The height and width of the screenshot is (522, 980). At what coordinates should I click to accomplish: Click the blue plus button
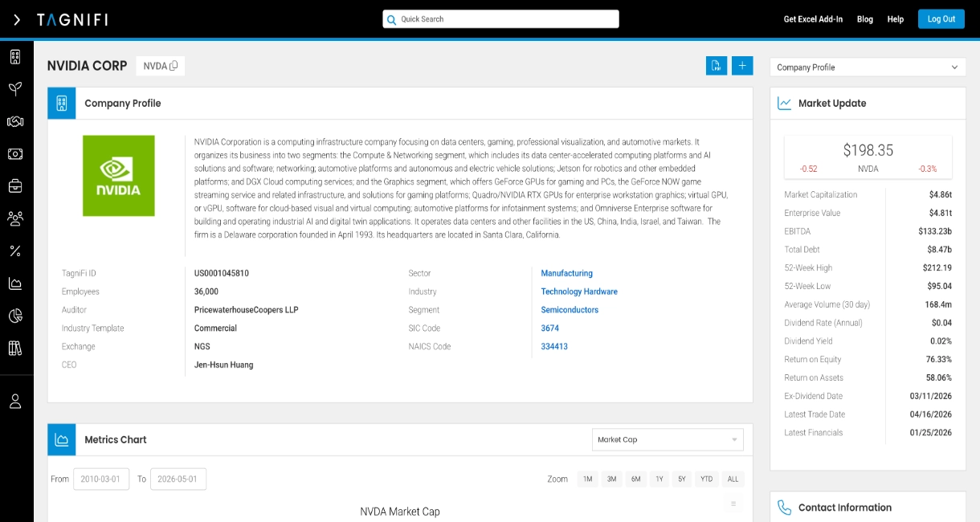(x=742, y=66)
